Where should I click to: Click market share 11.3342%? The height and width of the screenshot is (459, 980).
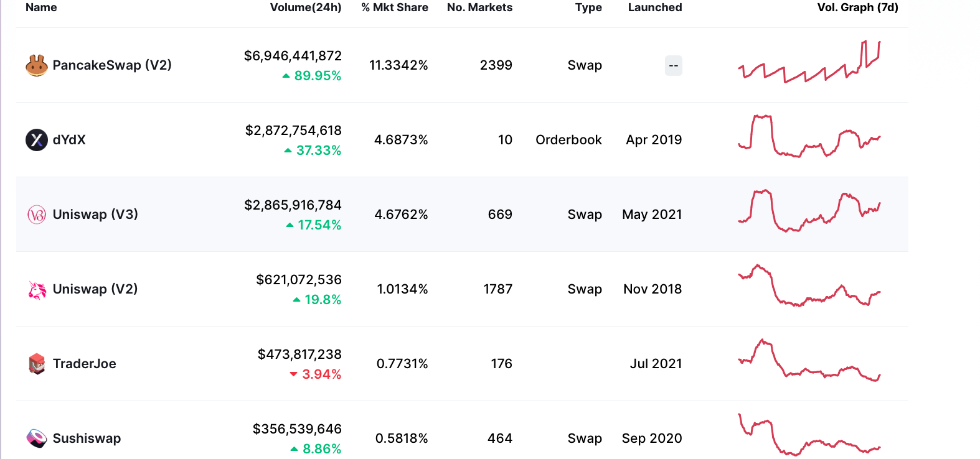(x=398, y=65)
